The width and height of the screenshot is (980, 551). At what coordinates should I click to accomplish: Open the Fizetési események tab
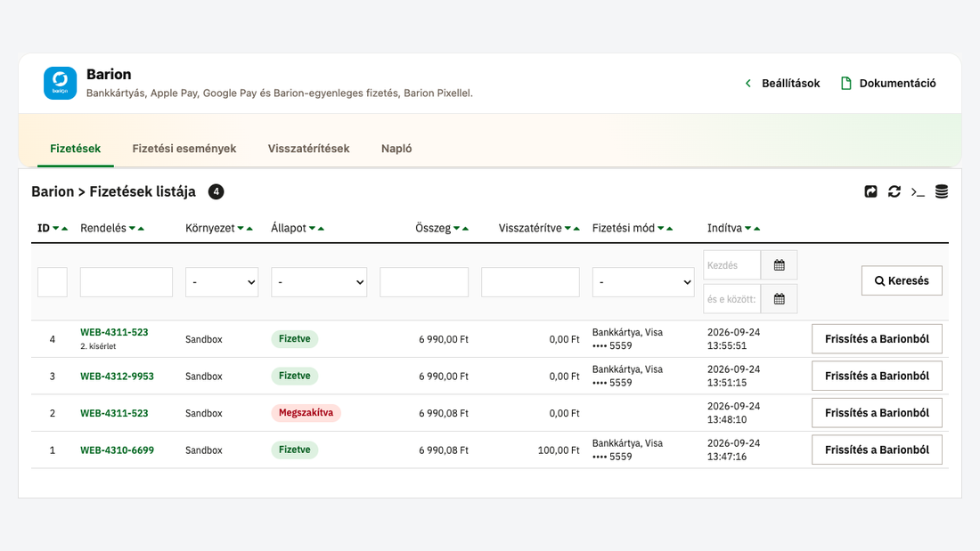(x=184, y=149)
